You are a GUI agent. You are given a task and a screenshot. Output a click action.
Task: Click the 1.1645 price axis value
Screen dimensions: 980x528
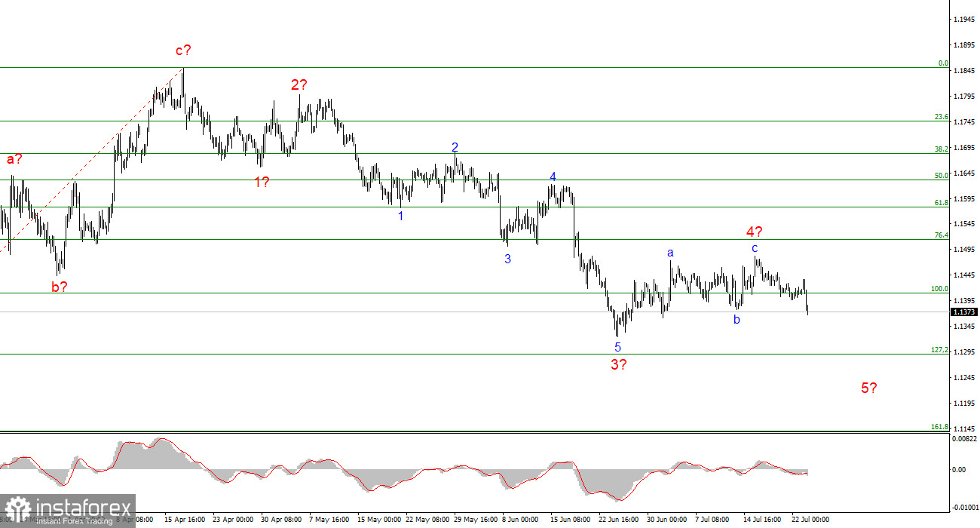(x=964, y=173)
